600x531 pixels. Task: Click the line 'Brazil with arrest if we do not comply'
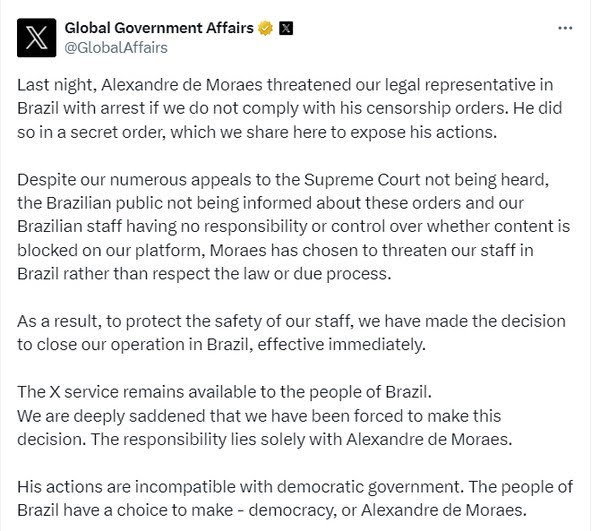[290, 109]
